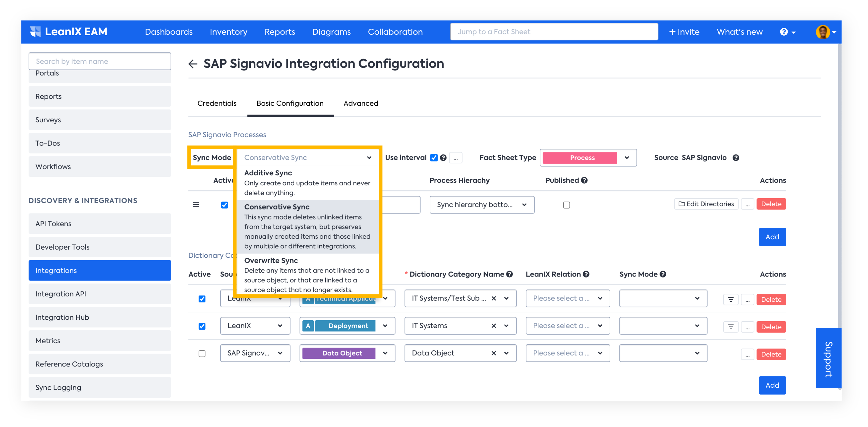This screenshot has height=427, width=868.
Task: Open the Support side tab
Action: click(829, 358)
